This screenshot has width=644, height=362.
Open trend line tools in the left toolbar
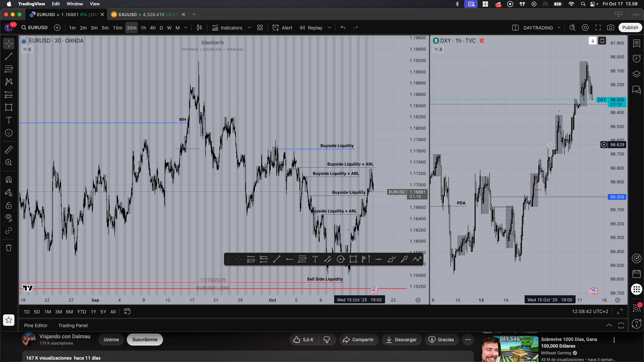[8, 57]
